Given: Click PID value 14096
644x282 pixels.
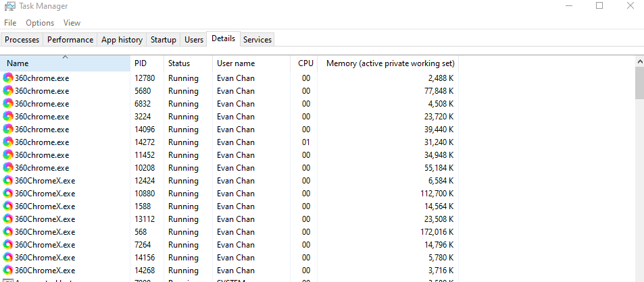Looking at the screenshot, I should click(x=145, y=129).
